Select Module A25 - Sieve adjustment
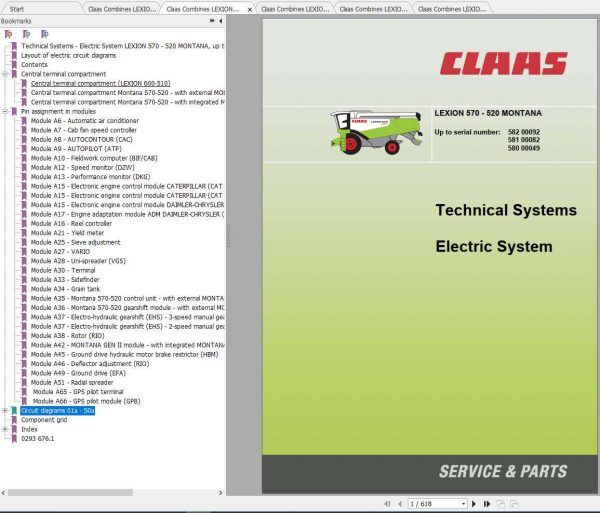The height and width of the screenshot is (513, 600). point(75,243)
